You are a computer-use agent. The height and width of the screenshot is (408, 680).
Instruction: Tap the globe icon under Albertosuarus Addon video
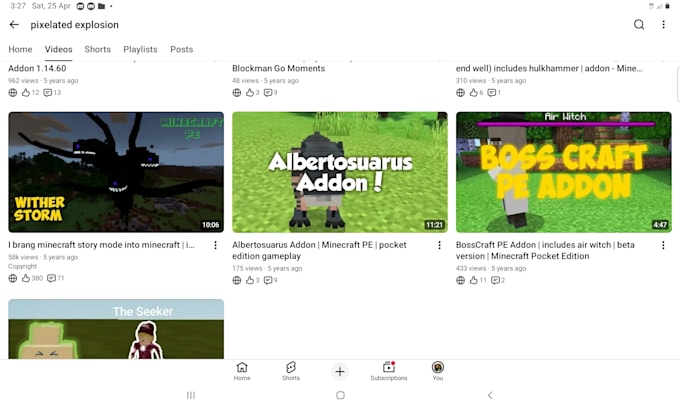point(237,280)
